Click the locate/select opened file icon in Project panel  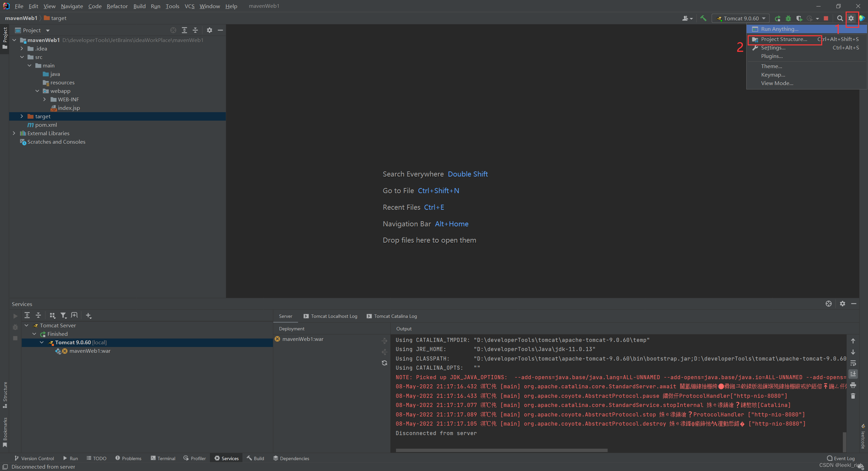[x=173, y=30]
